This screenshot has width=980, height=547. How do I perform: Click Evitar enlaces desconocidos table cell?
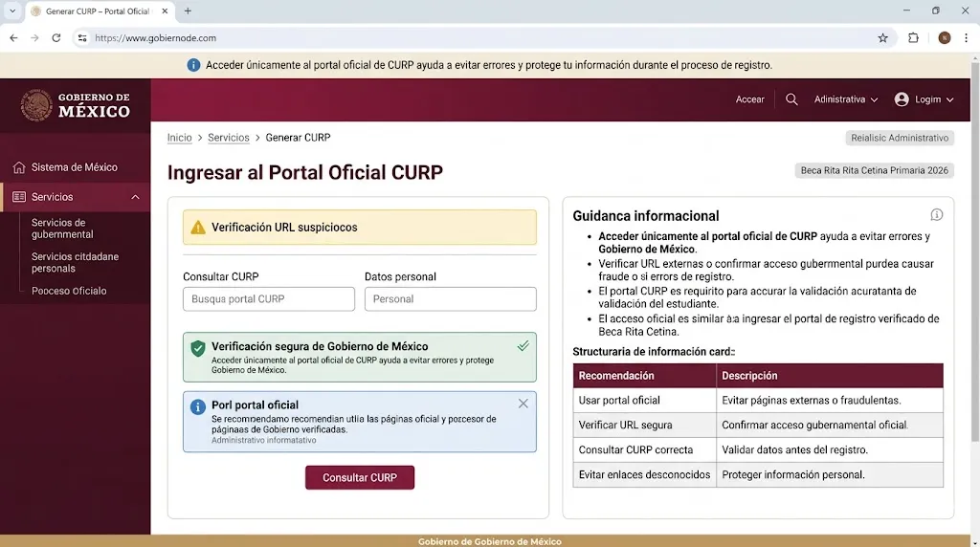click(x=644, y=474)
